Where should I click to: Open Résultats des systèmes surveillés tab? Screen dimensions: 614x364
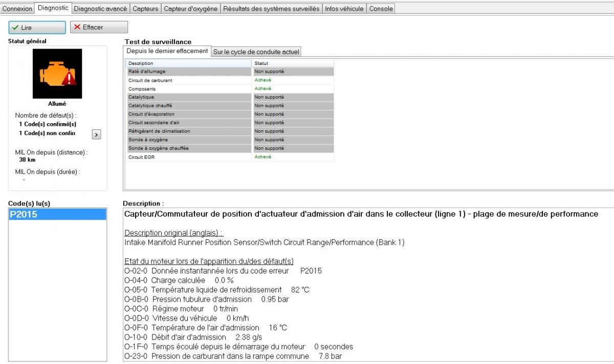pyautogui.click(x=271, y=9)
